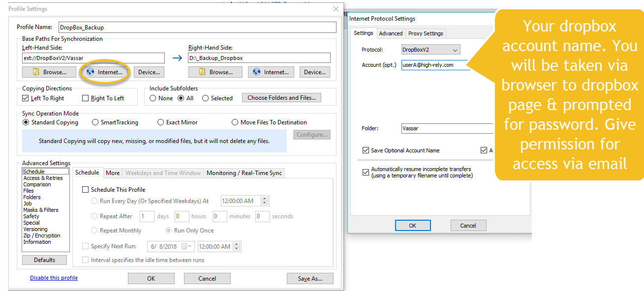Screen dimensions: 644x291
Task: Select Schedule in Advanced Settings list
Action: tap(46, 172)
